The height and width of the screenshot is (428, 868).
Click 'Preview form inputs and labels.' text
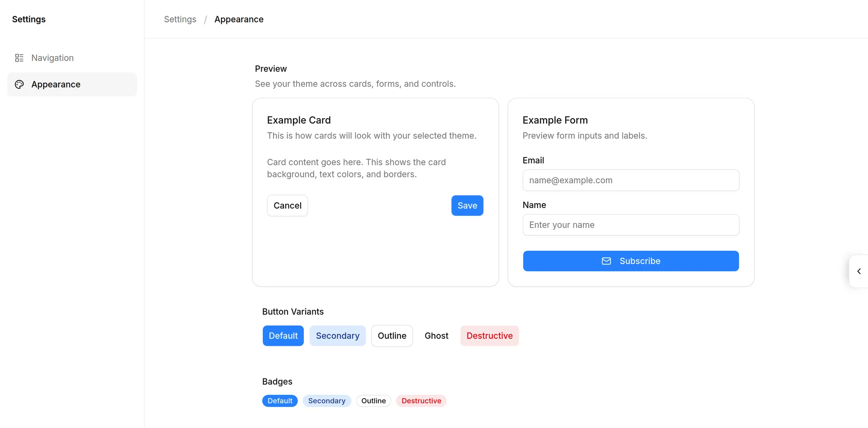tap(585, 136)
